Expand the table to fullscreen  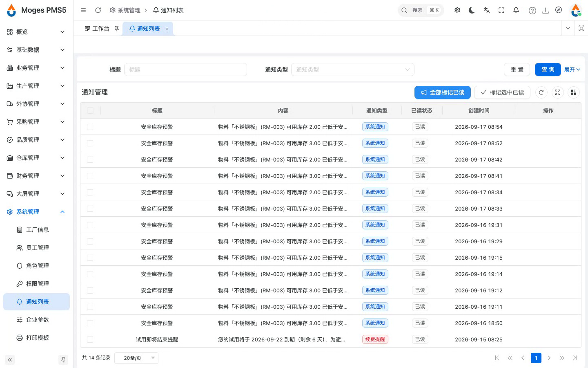click(557, 92)
